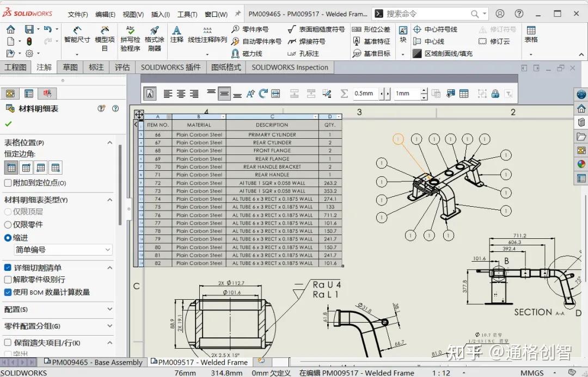Open help via the question mark in 材料明细表 panel
The image size is (588, 377).
[114, 108]
